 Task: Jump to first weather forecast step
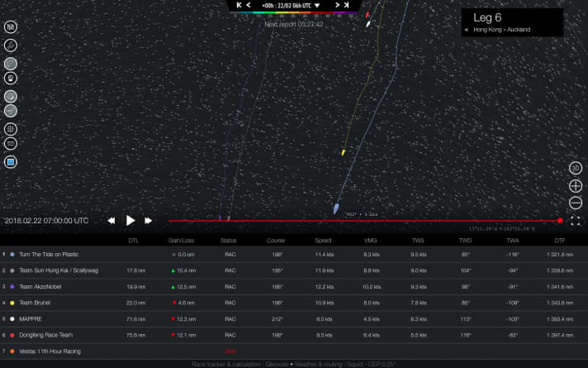239,5
